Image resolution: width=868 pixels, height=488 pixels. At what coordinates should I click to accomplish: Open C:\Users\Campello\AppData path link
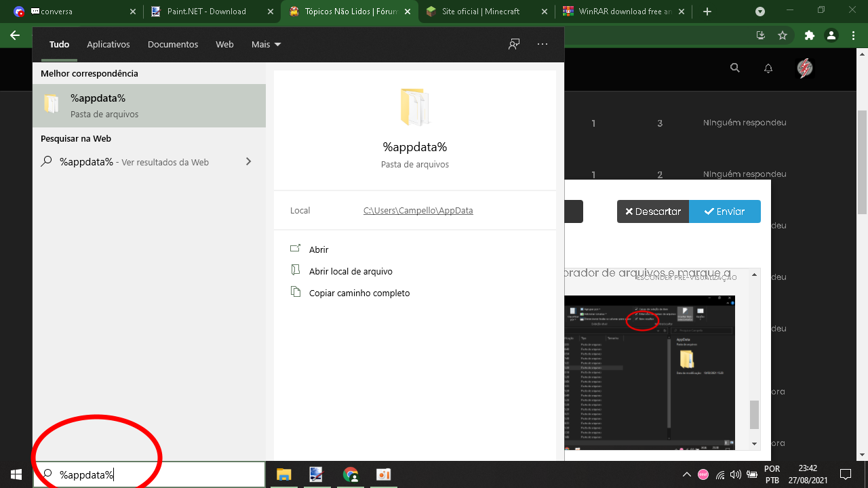[418, 210]
